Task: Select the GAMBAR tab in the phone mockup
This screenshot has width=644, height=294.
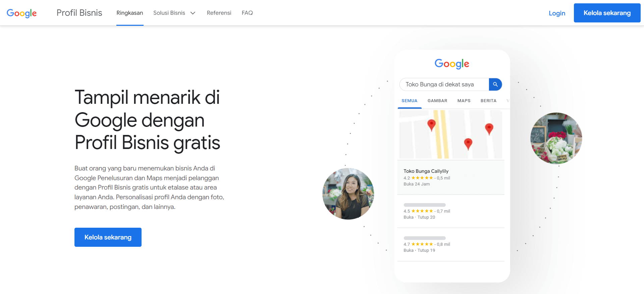Action: pos(437,101)
